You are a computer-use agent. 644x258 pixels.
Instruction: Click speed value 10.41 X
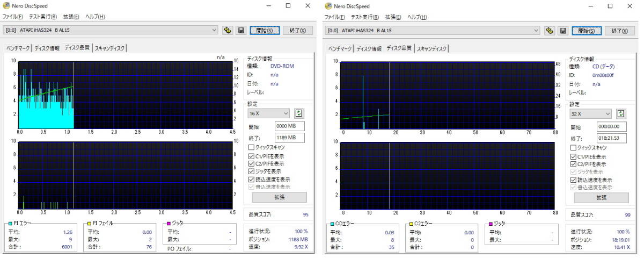click(x=621, y=247)
